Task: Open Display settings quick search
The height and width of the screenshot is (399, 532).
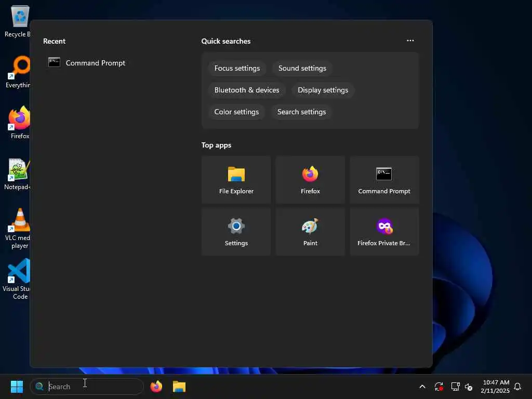Action: [x=323, y=90]
